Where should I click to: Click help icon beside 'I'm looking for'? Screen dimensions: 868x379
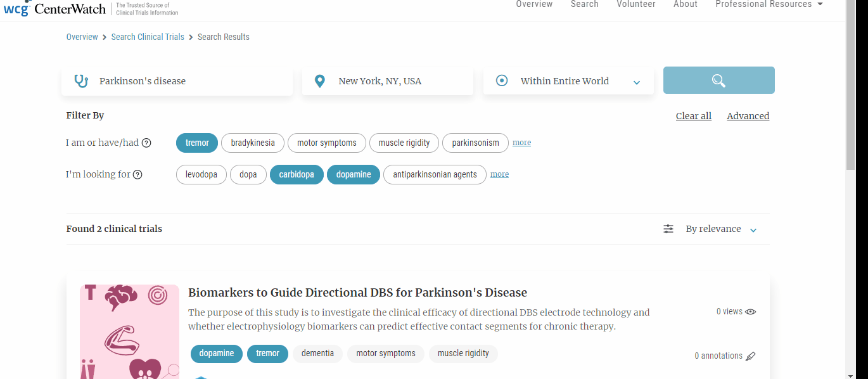pyautogui.click(x=137, y=174)
